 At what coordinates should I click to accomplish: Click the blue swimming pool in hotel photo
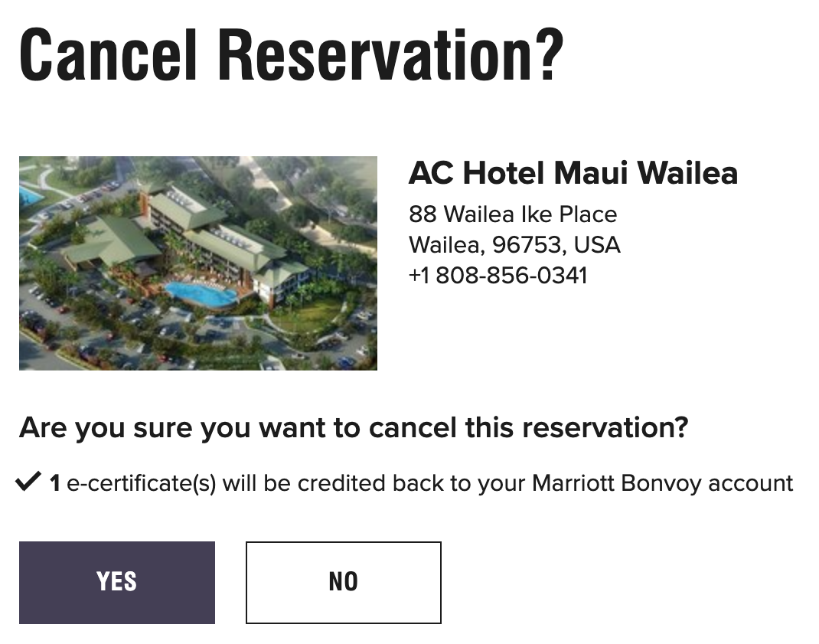point(201,293)
